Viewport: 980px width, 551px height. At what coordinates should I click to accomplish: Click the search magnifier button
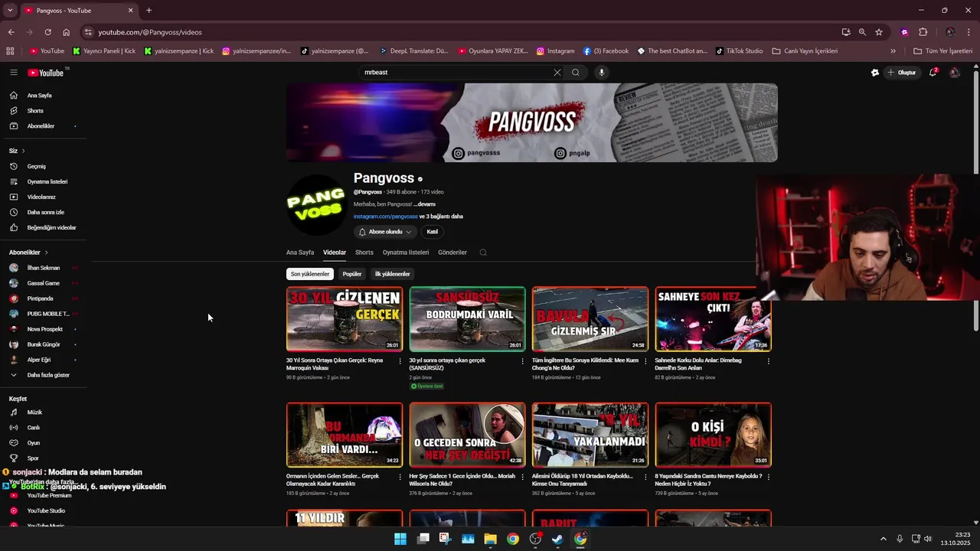[x=576, y=73]
